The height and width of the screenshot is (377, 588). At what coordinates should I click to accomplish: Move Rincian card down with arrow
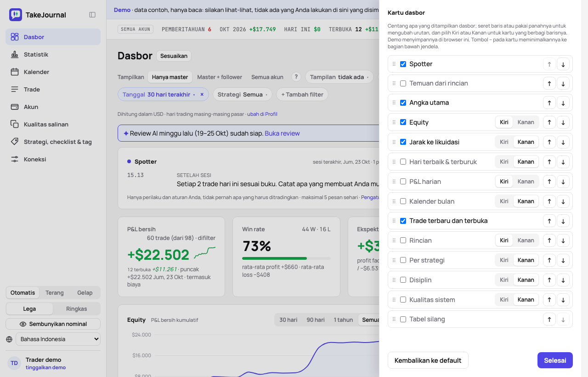(563, 240)
